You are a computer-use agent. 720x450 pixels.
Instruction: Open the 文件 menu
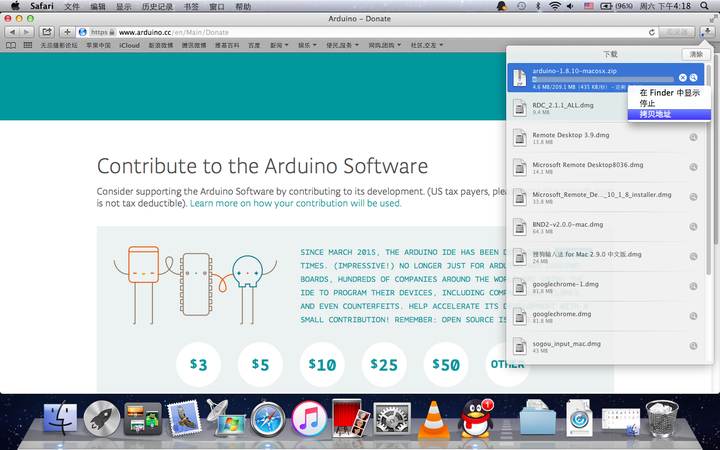point(72,6)
